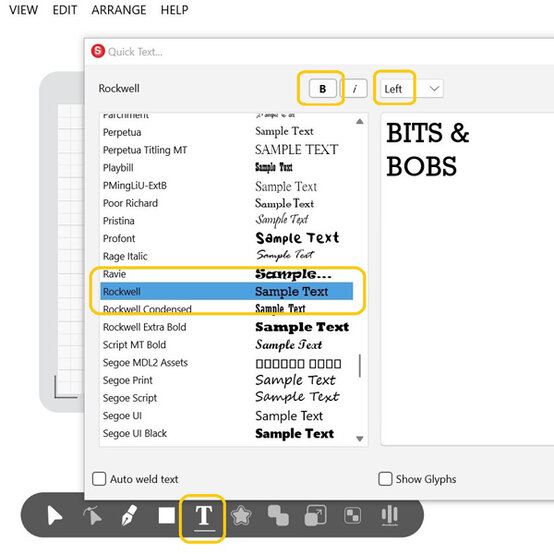The height and width of the screenshot is (554, 554).
Task: Toggle Bold formatting button
Action: click(x=323, y=88)
